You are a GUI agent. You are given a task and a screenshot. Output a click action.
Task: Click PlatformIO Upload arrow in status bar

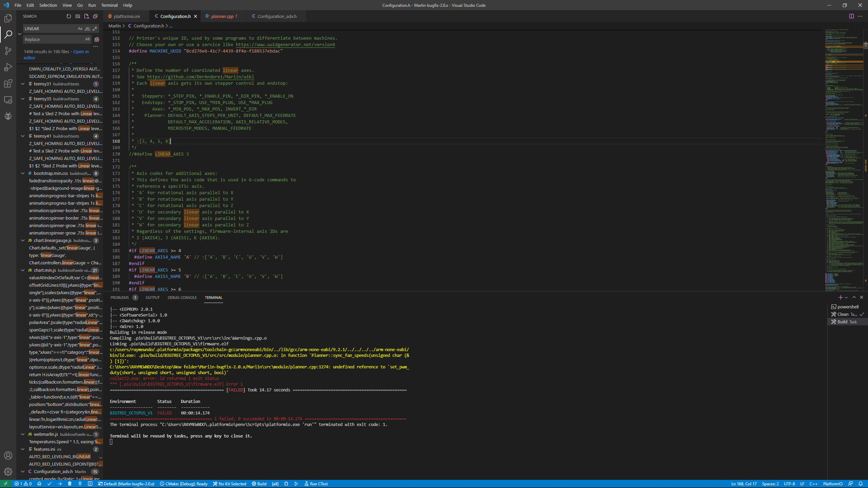[60, 484]
